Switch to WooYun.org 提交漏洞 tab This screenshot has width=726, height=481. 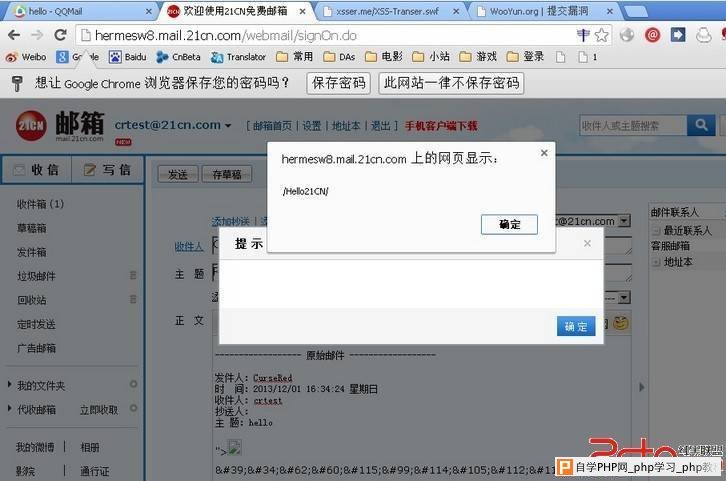click(544, 12)
